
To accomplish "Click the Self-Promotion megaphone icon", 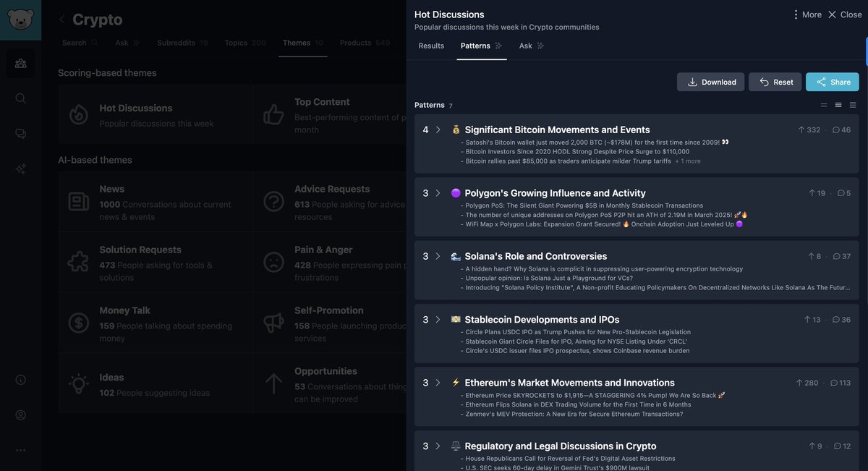I will tap(273, 323).
